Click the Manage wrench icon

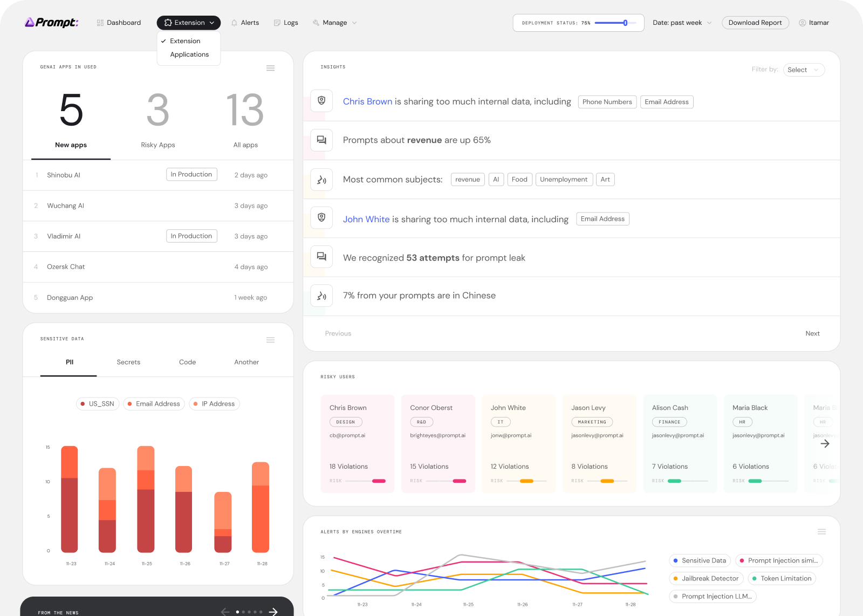pos(315,23)
